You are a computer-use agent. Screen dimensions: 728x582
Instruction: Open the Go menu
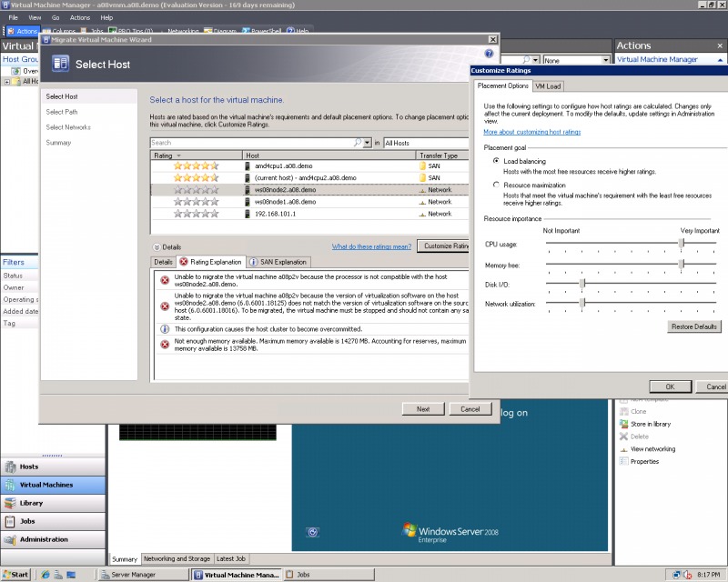(x=56, y=17)
